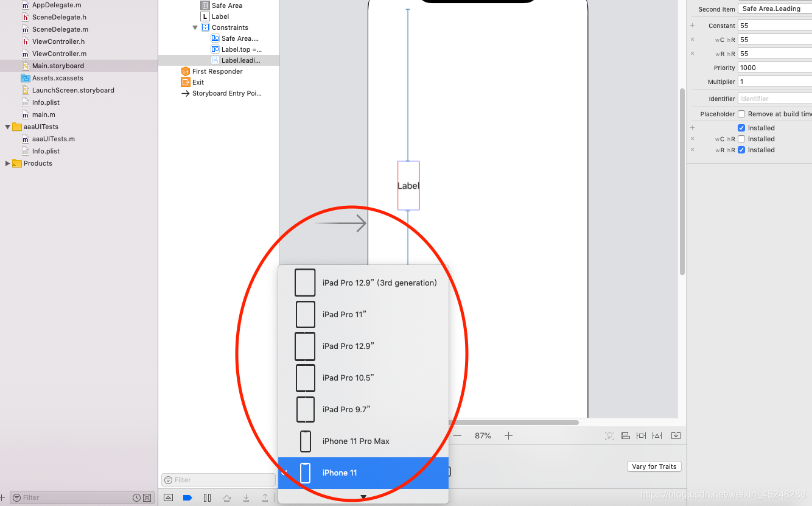Toggle source-control status filter icon

click(x=147, y=497)
